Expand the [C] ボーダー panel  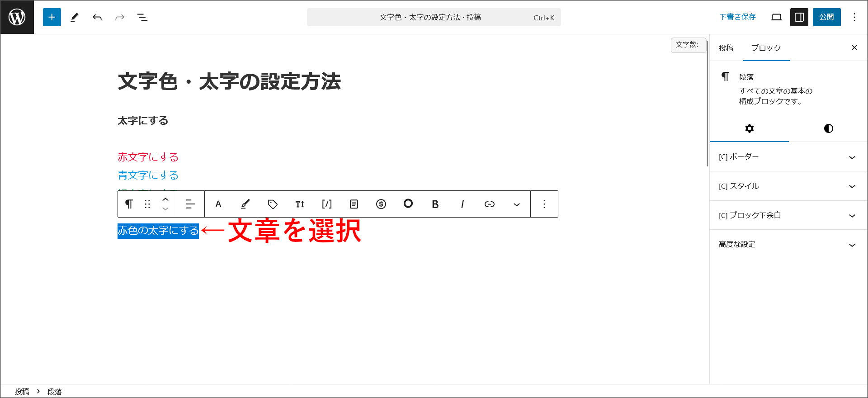point(788,157)
